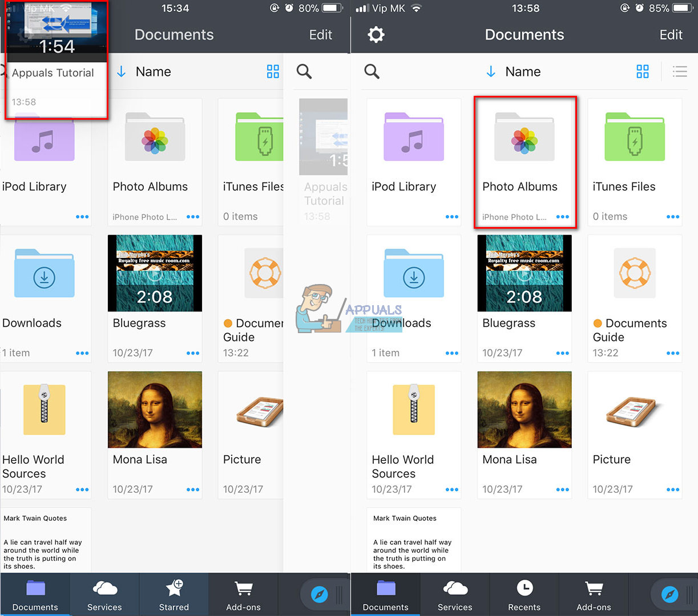Tap alarm clock icon on right status bar
The width and height of the screenshot is (698, 616).
[639, 8]
